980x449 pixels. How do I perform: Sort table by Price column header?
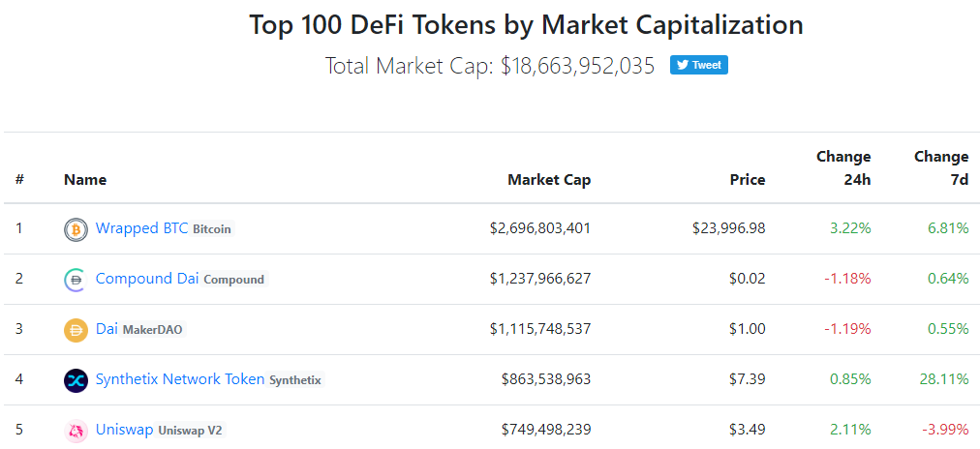747,179
